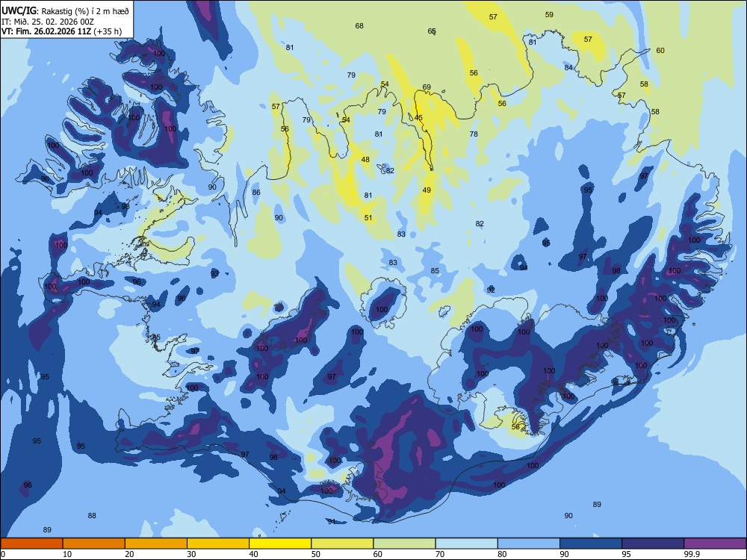Screen dimensions: 747x560
Task: Select the '40' legend tick label
Action: [x=253, y=554]
